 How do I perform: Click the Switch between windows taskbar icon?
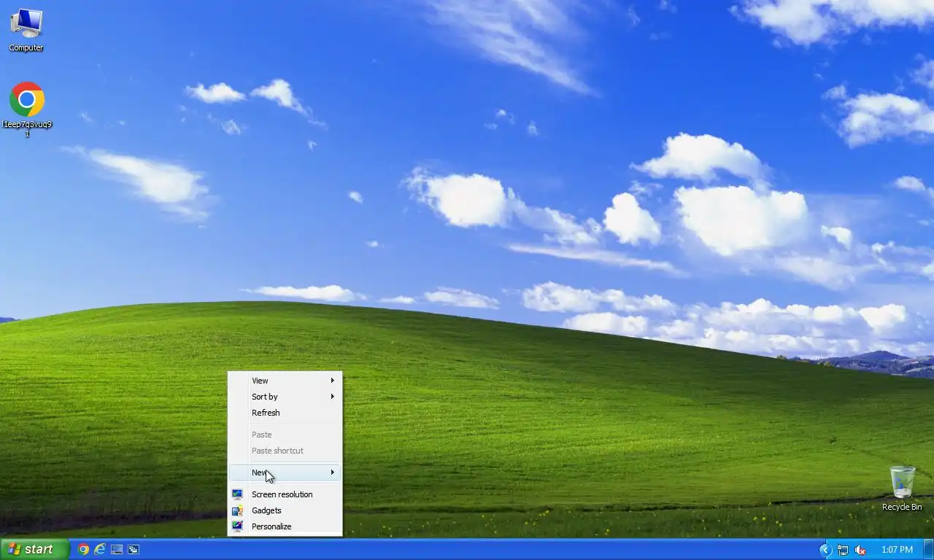click(x=134, y=550)
